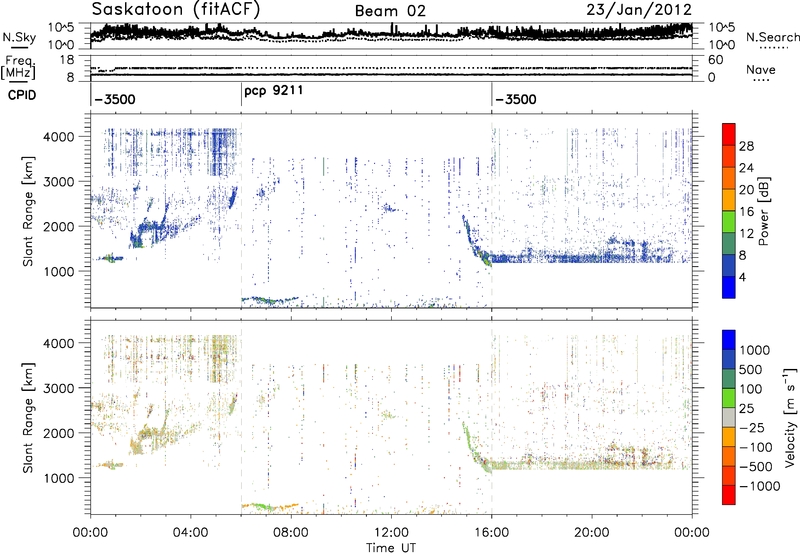Click the "1000" range tick of velocity panel
800x554 pixels.
(59, 477)
